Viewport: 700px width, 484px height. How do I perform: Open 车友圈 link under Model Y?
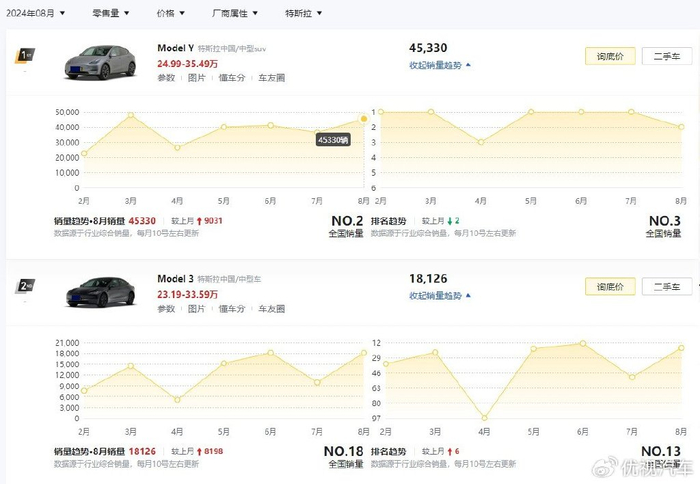click(x=271, y=78)
